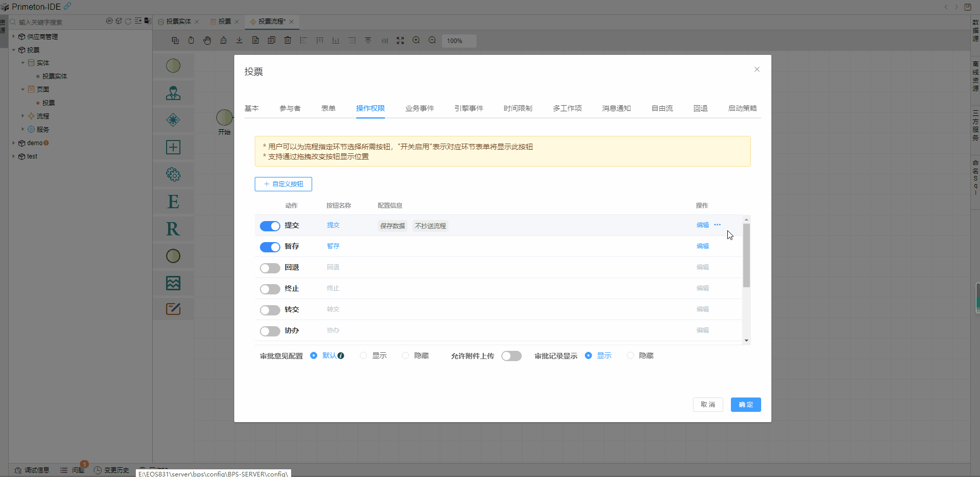Viewport: 980px width, 477px height.
Task: Switch to the 参与者 tab
Action: tap(290, 108)
